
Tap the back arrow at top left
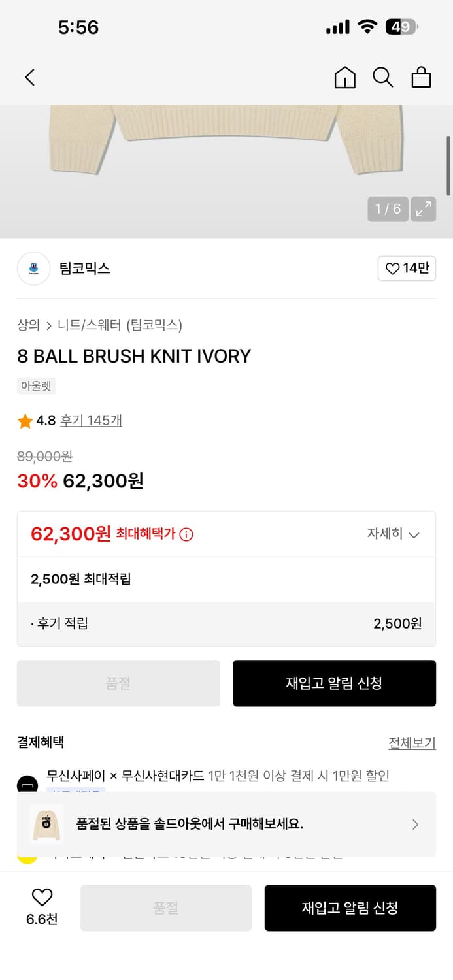[x=29, y=76]
